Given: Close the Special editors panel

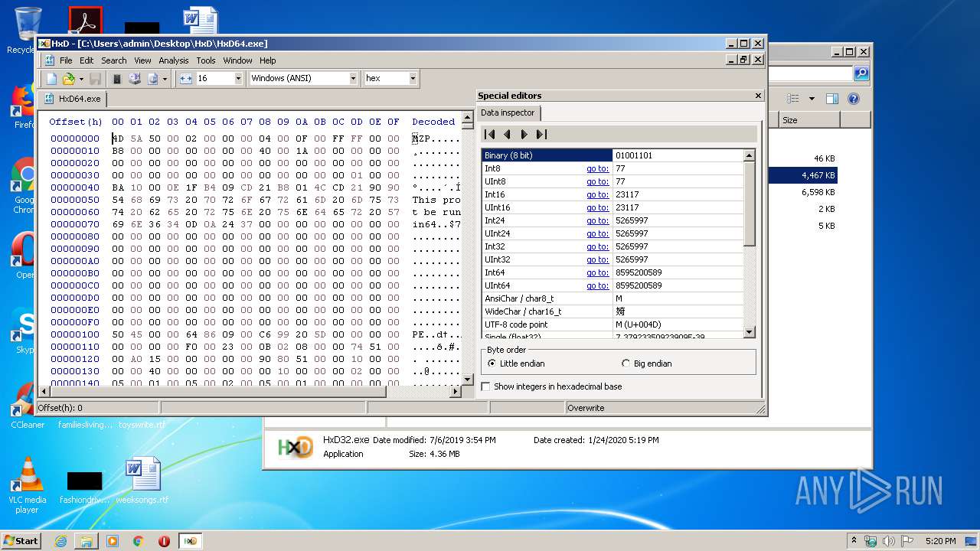Looking at the screenshot, I should 758,96.
